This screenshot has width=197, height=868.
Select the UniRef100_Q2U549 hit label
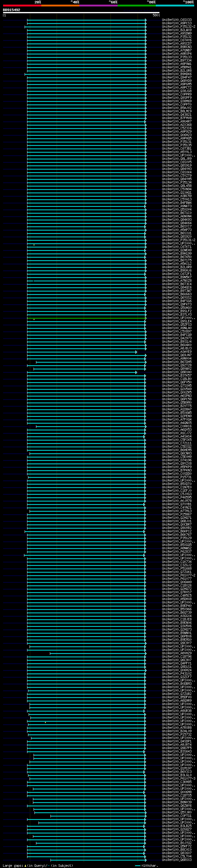pyautogui.click(x=177, y=389)
